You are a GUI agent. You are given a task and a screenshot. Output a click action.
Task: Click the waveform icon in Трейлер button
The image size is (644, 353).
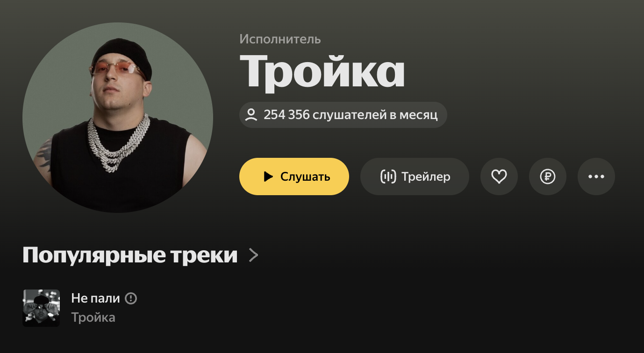388,176
